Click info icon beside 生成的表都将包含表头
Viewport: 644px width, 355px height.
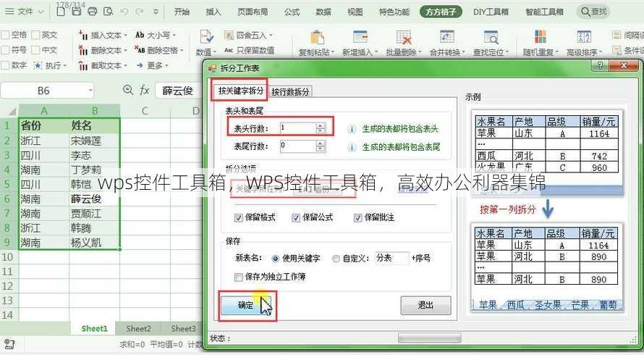(x=352, y=129)
